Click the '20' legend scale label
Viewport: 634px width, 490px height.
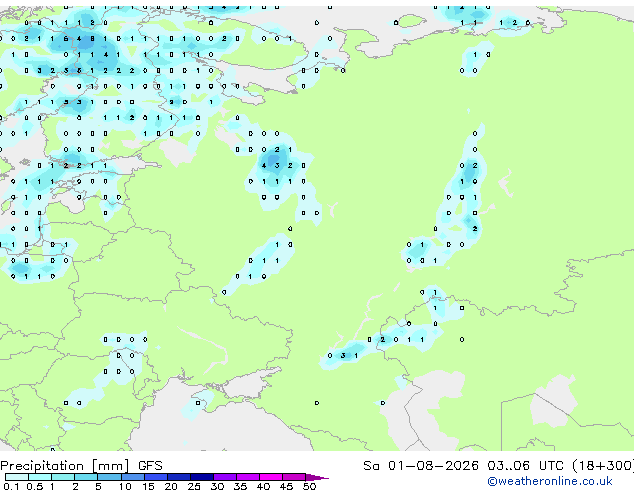click(171, 486)
